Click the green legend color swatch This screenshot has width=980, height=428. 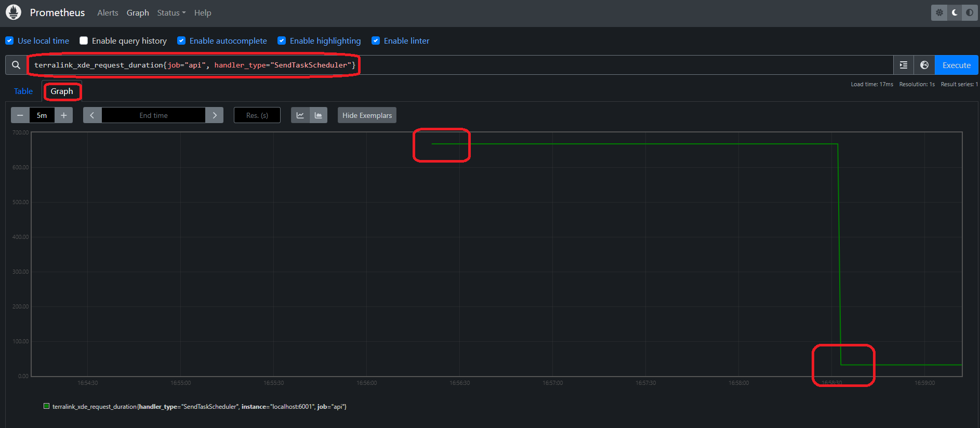click(47, 406)
